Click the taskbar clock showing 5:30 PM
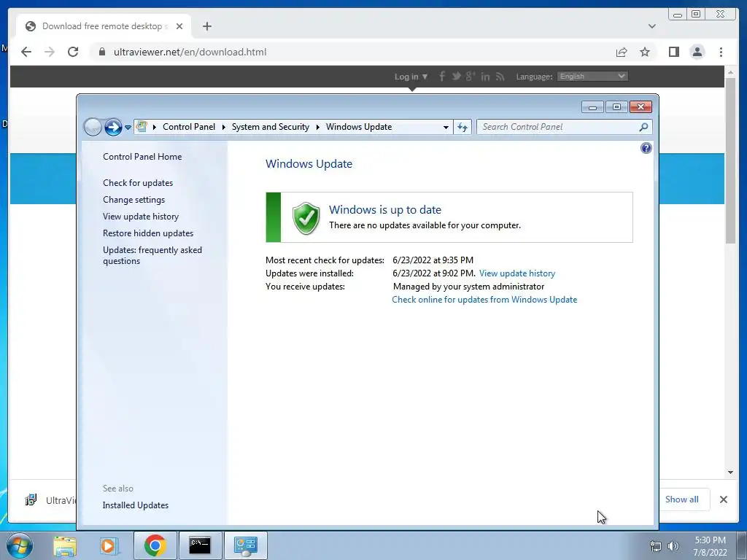The width and height of the screenshot is (747, 560). point(710,546)
